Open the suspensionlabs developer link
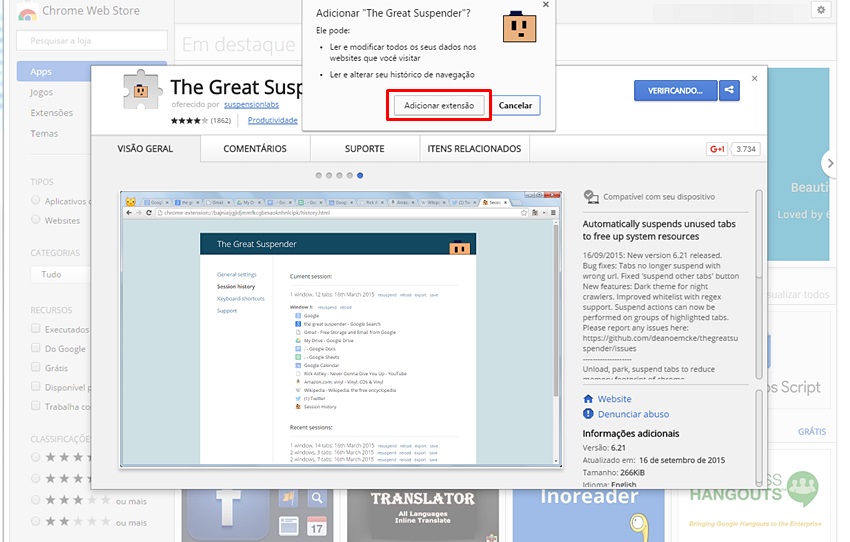 251,104
